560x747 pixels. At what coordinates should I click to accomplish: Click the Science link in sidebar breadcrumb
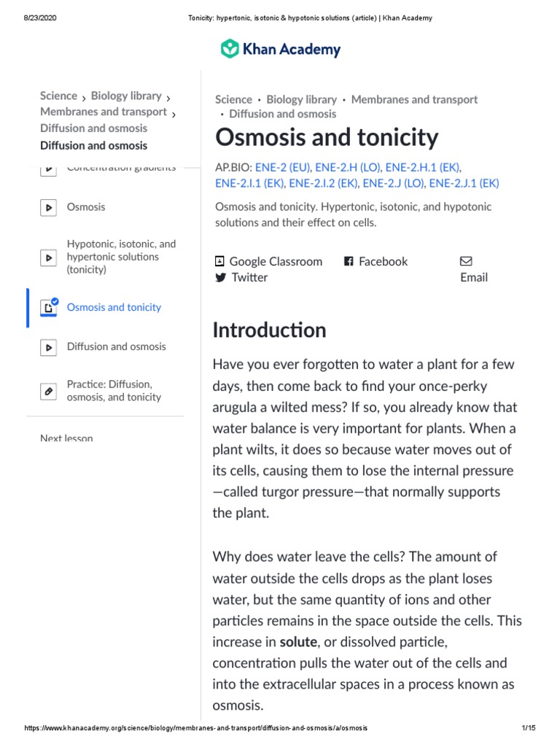coord(58,96)
